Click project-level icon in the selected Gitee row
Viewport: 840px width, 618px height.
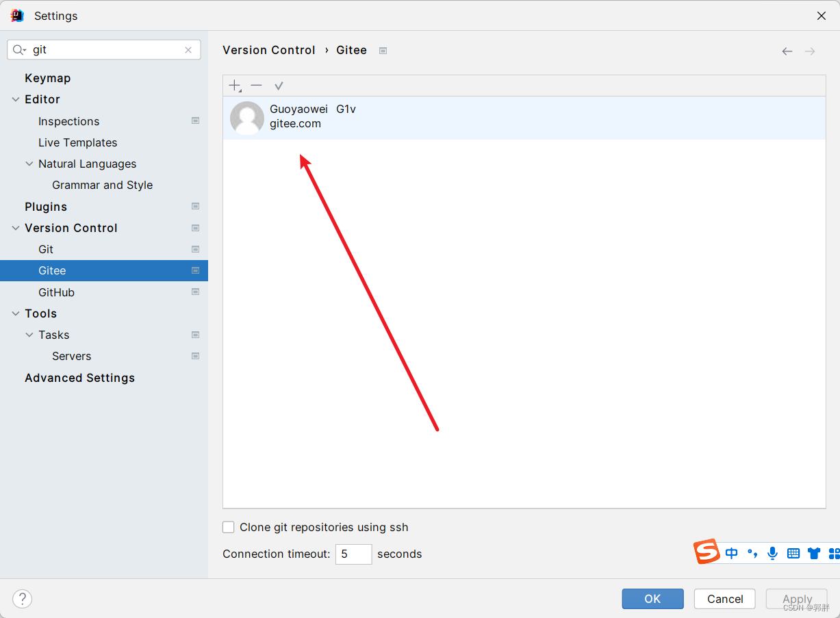coord(195,270)
